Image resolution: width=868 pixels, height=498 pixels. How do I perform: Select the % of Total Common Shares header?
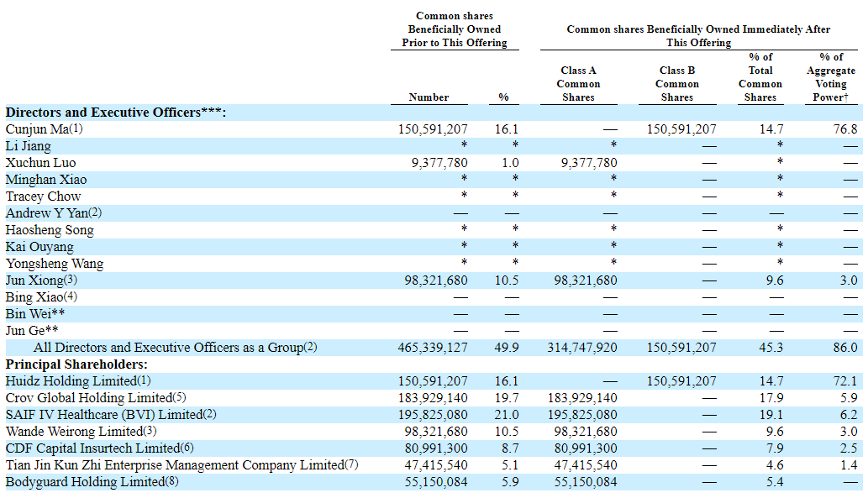tap(760, 77)
